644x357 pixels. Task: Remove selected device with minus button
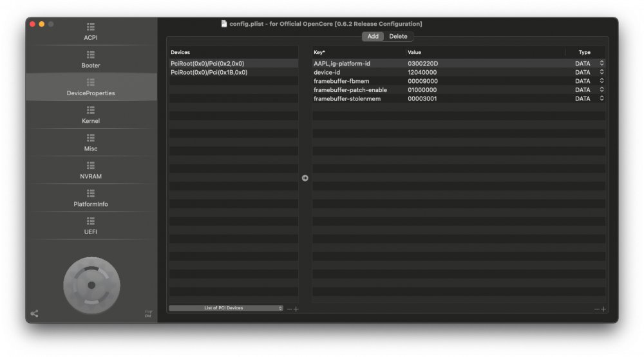(290, 309)
